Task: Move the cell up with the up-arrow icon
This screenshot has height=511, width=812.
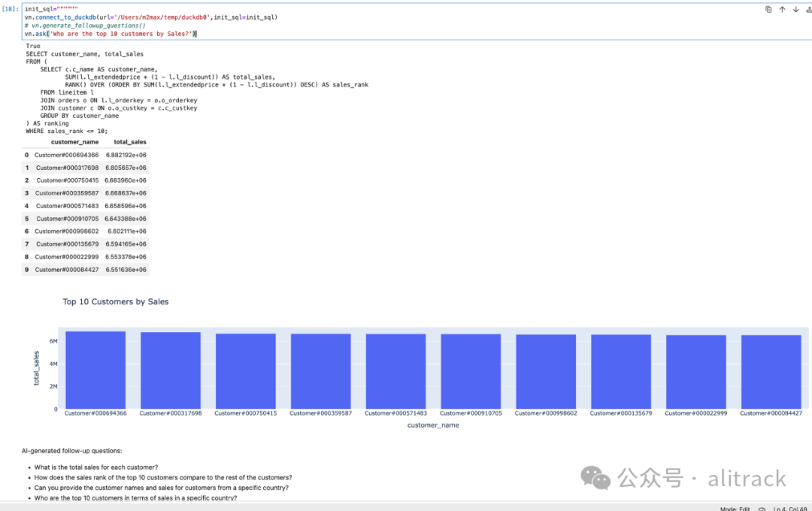Action: click(782, 9)
